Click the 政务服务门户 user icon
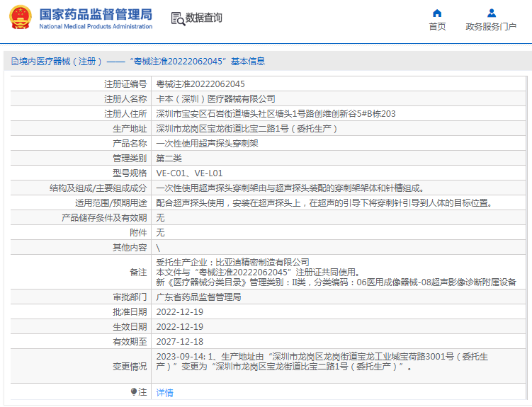 (x=492, y=13)
